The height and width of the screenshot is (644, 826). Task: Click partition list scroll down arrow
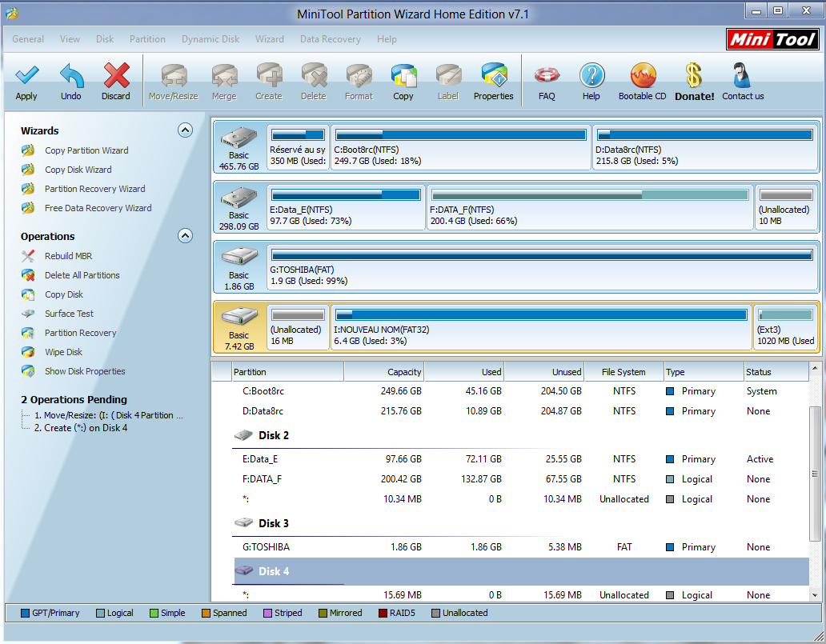(815, 595)
